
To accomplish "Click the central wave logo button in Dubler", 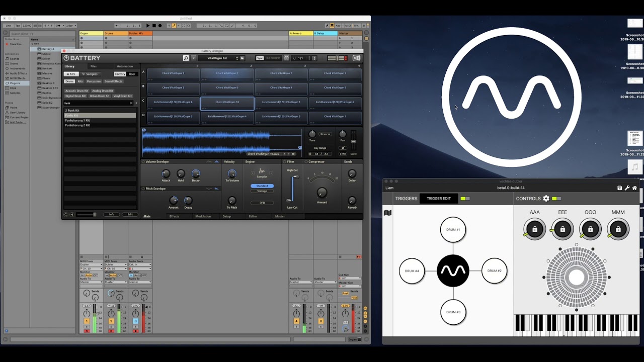I will (453, 270).
